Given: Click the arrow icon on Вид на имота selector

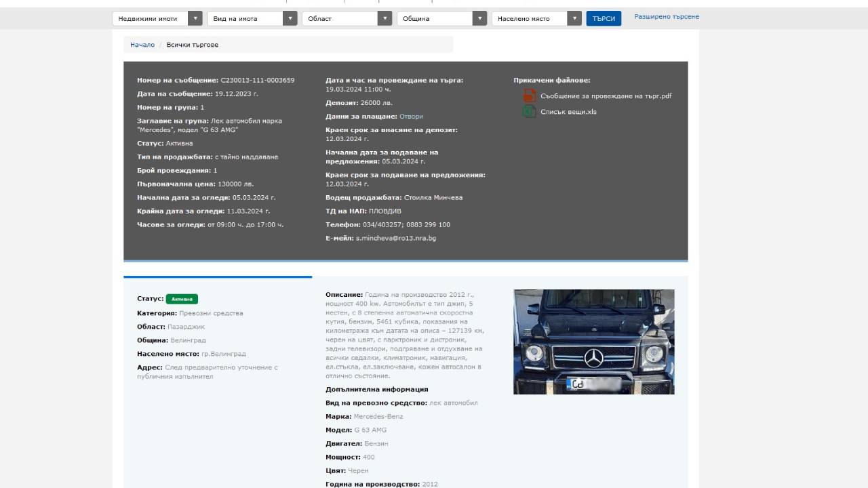Looking at the screenshot, I should (290, 18).
